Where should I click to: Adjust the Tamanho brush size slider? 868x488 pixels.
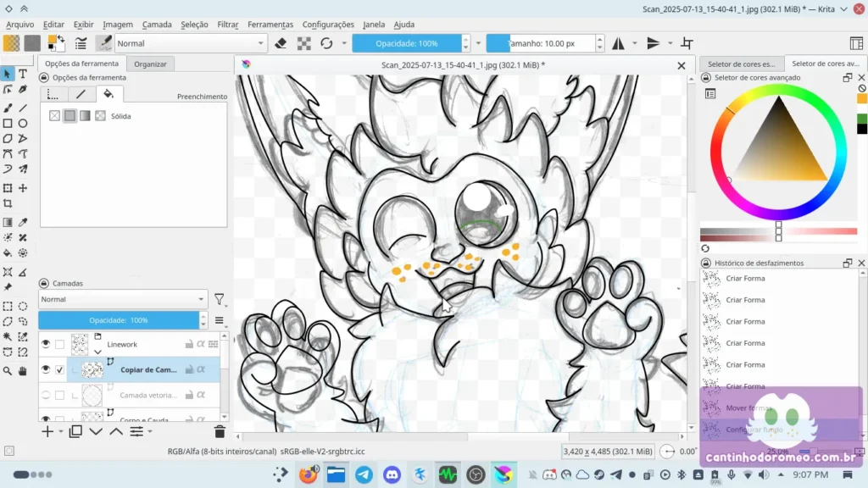540,43
